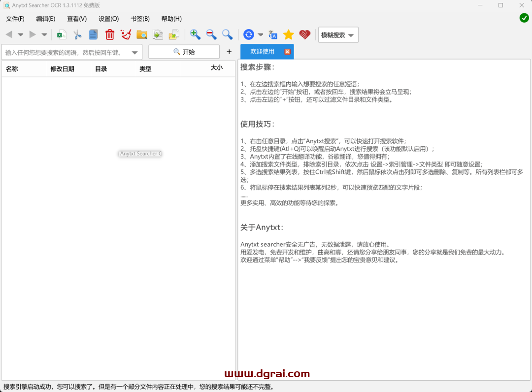The image size is (532, 392).
Task: Open the 查看(V) menu
Action: (x=77, y=19)
